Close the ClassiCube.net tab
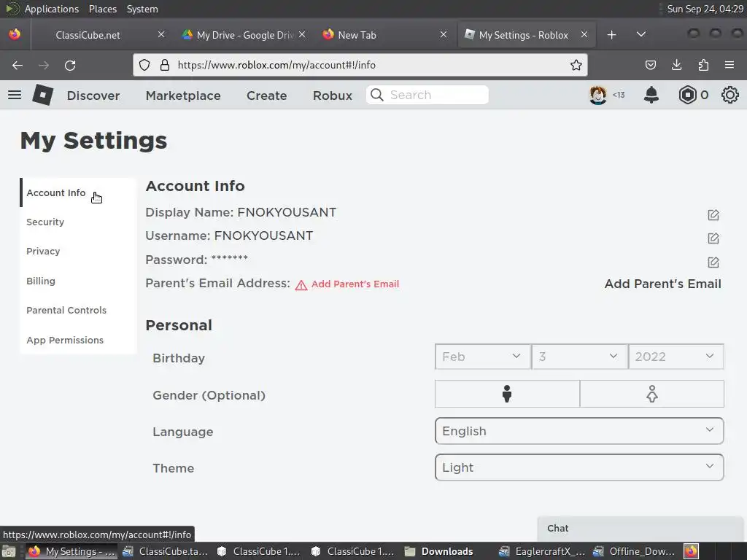Image resolution: width=747 pixels, height=560 pixels. tap(161, 34)
